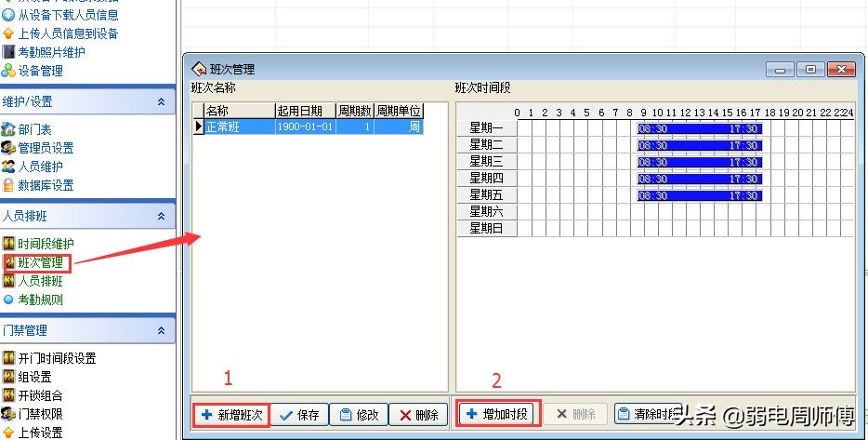868x440 pixels.
Task: Click the department table (部门表) icon
Action: click(x=8, y=129)
